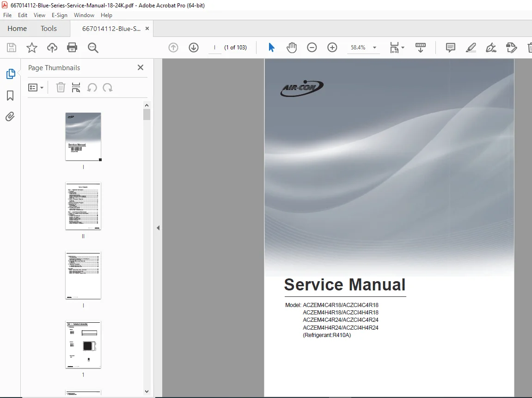Screen dimensions: 532x398
Task: Rotate page clockwise
Action: point(108,88)
